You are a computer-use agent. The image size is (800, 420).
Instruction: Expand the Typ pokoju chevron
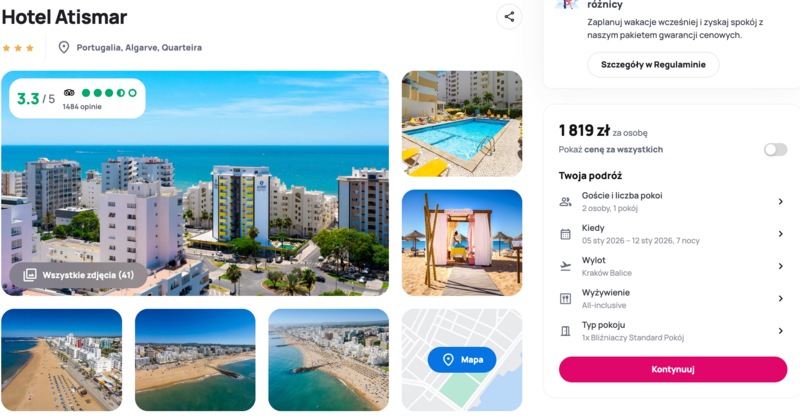tap(781, 331)
